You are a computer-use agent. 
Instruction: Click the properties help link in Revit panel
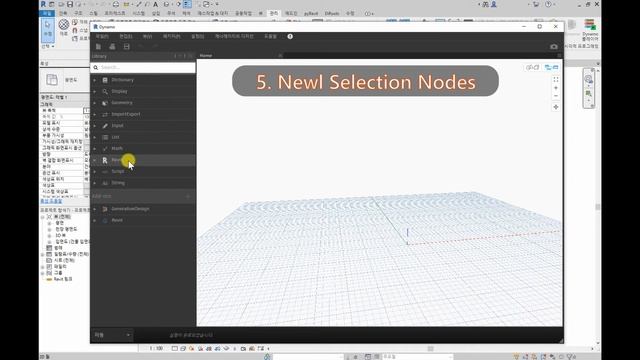pos(51,201)
